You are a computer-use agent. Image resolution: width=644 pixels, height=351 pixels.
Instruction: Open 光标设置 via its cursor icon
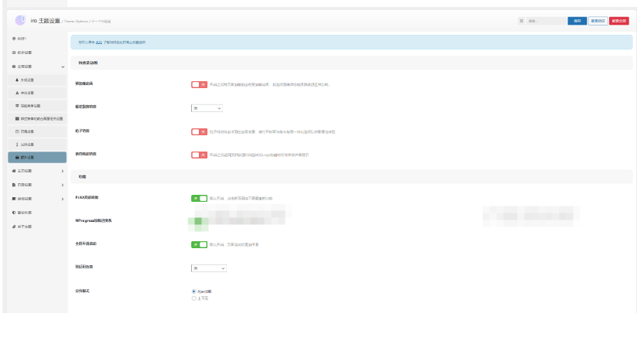point(18,145)
